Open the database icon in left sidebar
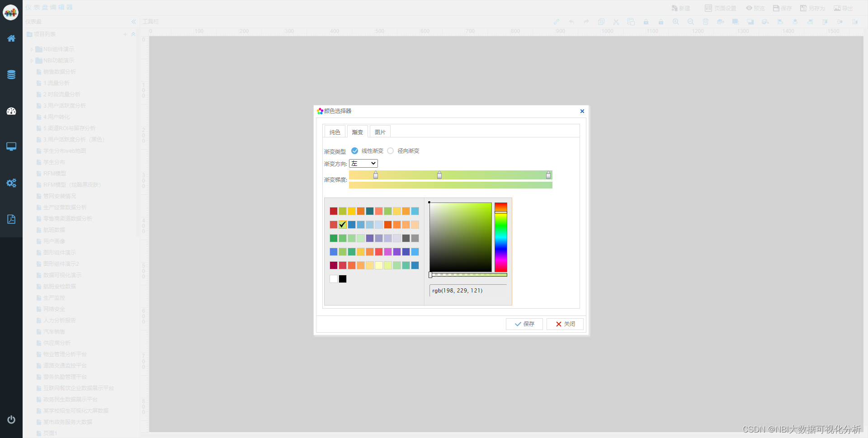Viewport: 868px width, 438px height. 11,75
